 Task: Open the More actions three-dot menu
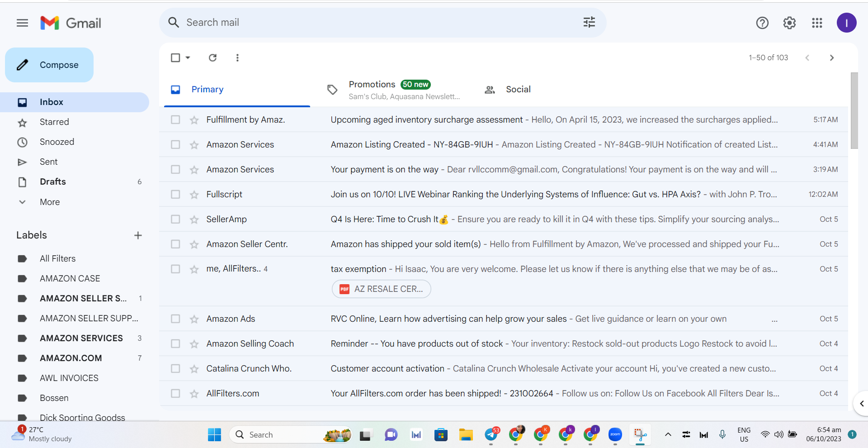pos(237,57)
